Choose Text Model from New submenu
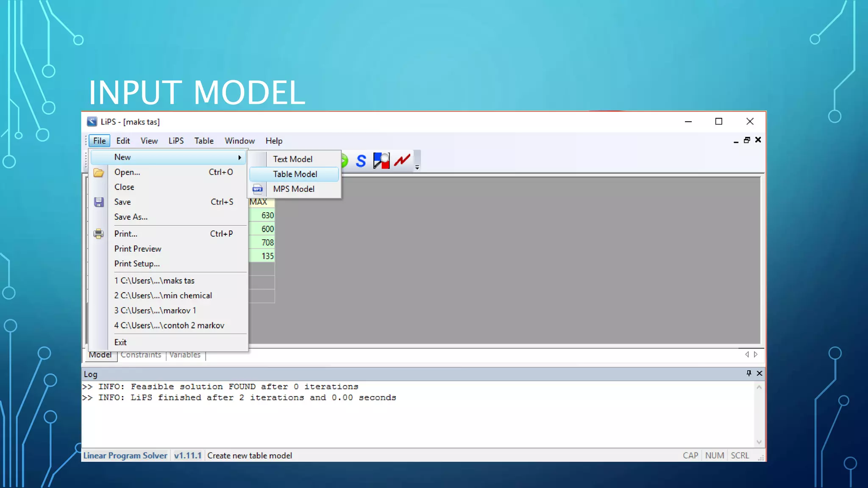 pyautogui.click(x=292, y=159)
